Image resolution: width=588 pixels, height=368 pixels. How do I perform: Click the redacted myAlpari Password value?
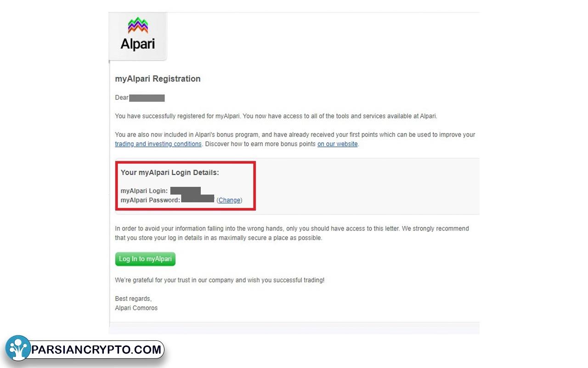(198, 199)
